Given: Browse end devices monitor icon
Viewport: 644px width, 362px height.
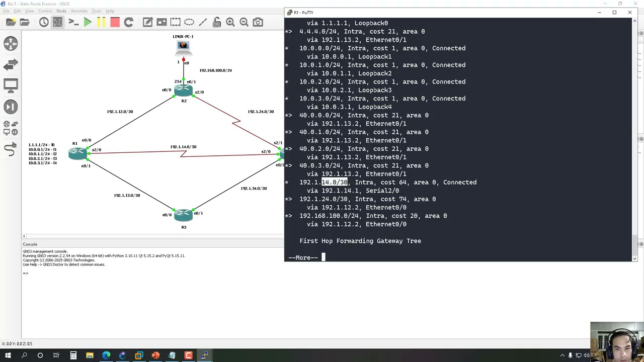Looking at the screenshot, I should click(x=11, y=85).
